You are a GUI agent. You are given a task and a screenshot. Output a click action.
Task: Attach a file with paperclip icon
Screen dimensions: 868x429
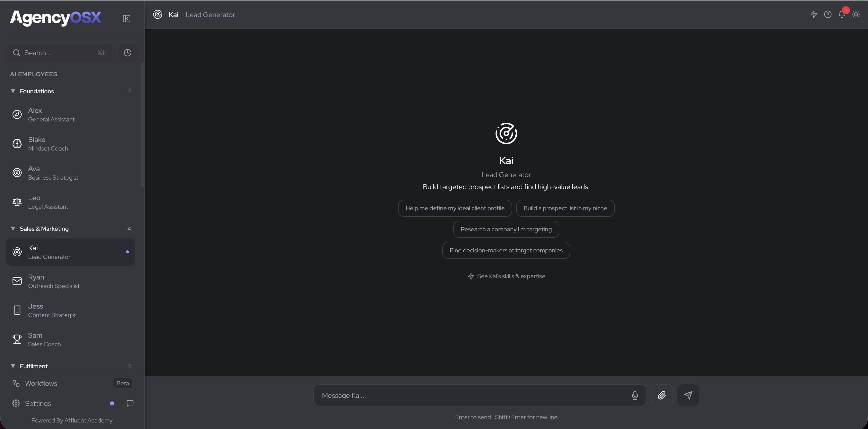[x=662, y=395]
